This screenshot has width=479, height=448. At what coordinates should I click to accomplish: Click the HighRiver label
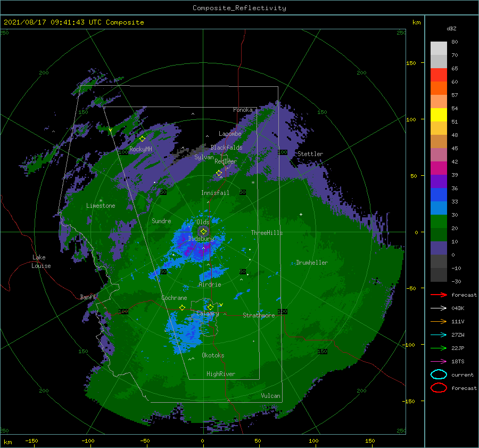tap(221, 374)
